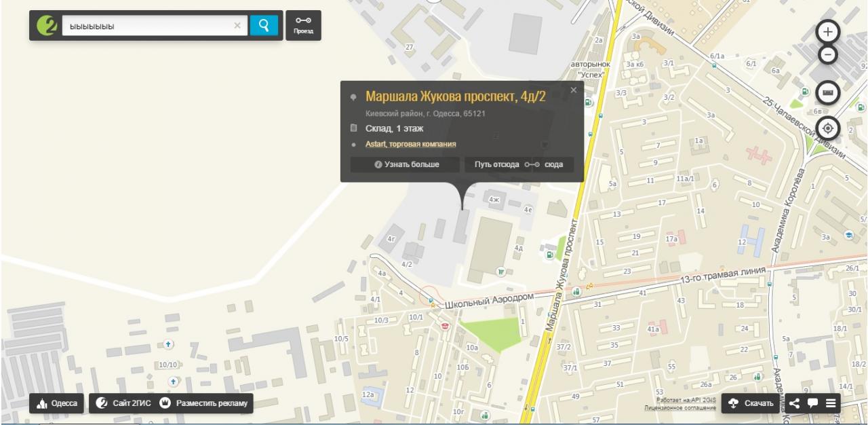868x425 pixels.
Task: Select Путь отсюда route option
Action: tap(497, 164)
